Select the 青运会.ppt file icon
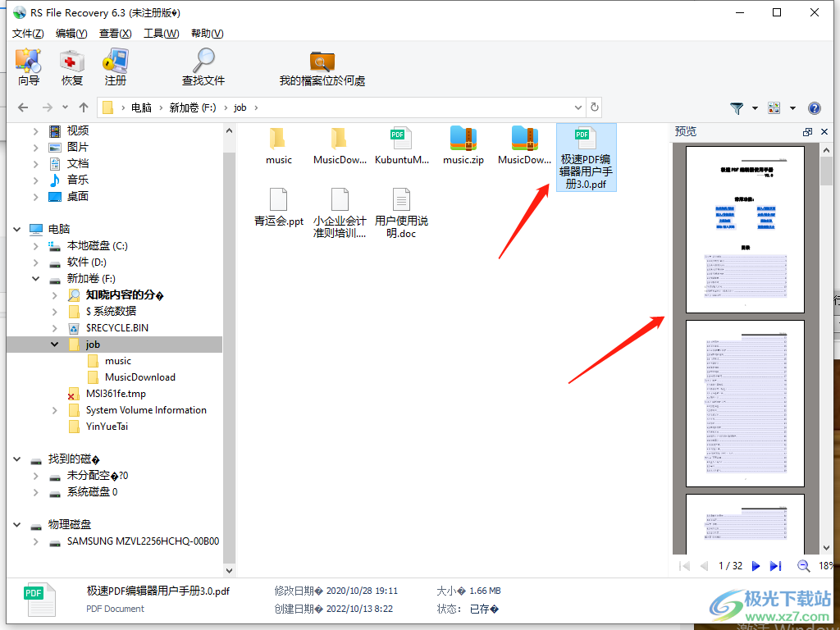This screenshot has width=840, height=630. click(279, 199)
